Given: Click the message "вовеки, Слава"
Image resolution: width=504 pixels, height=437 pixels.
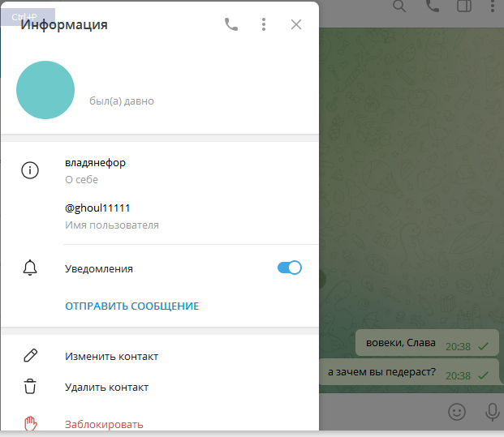Looking at the screenshot, I should tap(427, 343).
